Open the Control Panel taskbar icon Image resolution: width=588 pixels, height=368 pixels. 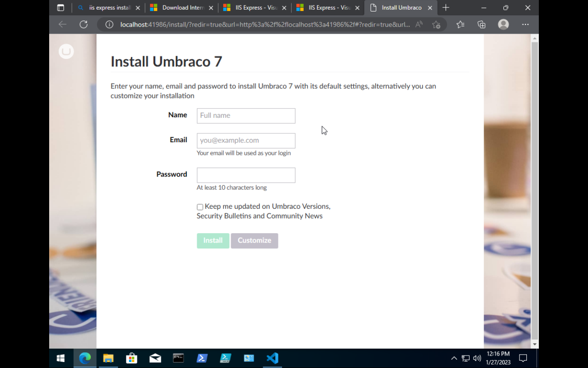point(249,358)
